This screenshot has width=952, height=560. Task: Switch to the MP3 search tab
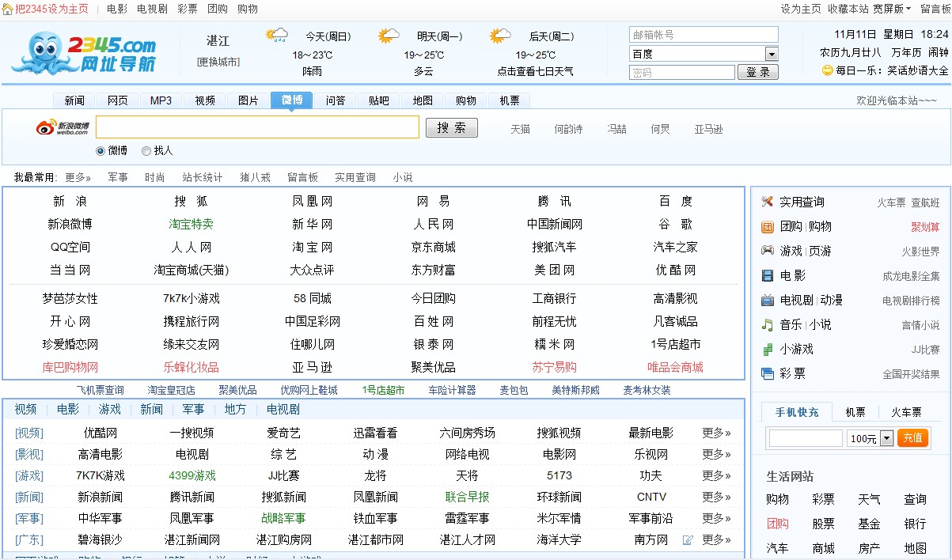coord(161,100)
